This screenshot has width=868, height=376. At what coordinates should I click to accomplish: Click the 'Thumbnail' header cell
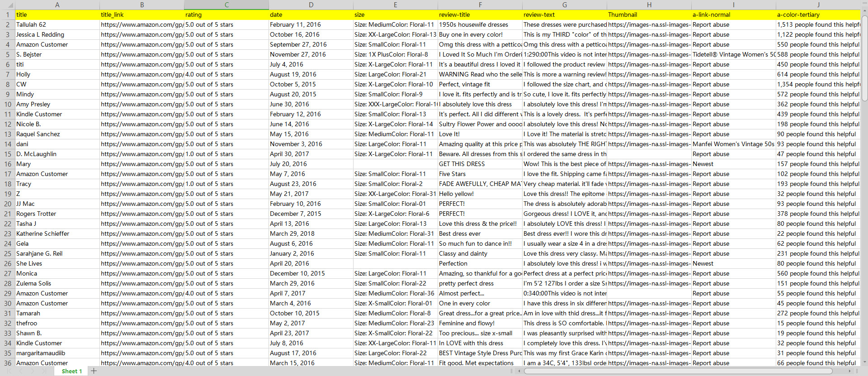tap(649, 14)
